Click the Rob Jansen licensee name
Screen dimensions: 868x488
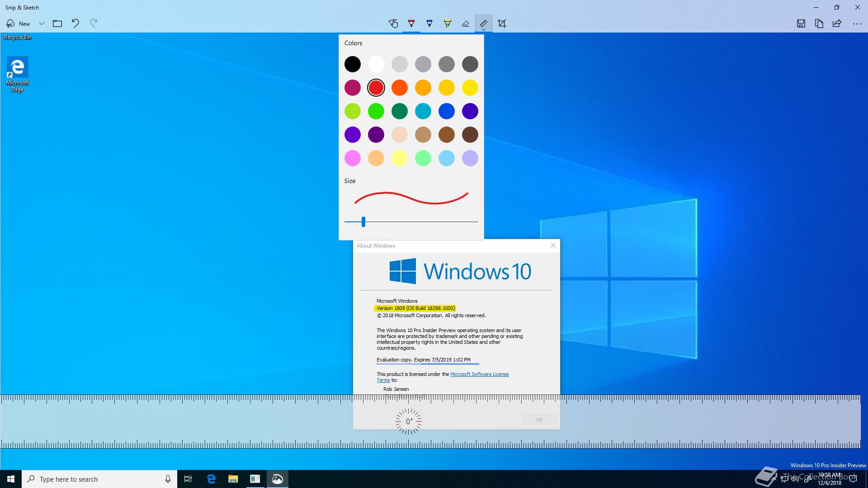pos(396,389)
